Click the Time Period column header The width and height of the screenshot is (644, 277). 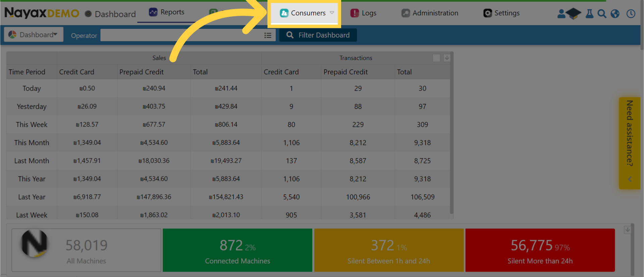coord(27,72)
